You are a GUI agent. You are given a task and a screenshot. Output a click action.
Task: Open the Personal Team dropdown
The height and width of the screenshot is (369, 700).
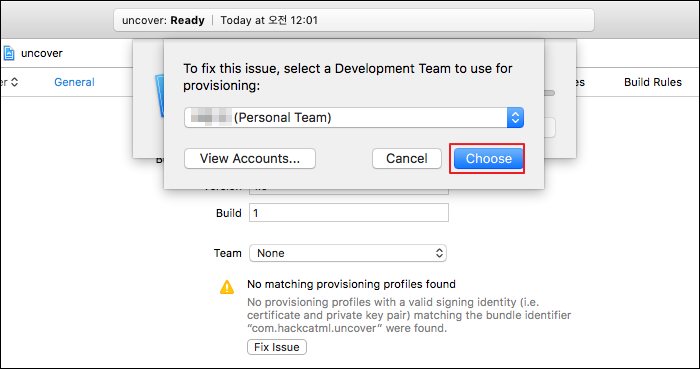pos(354,117)
